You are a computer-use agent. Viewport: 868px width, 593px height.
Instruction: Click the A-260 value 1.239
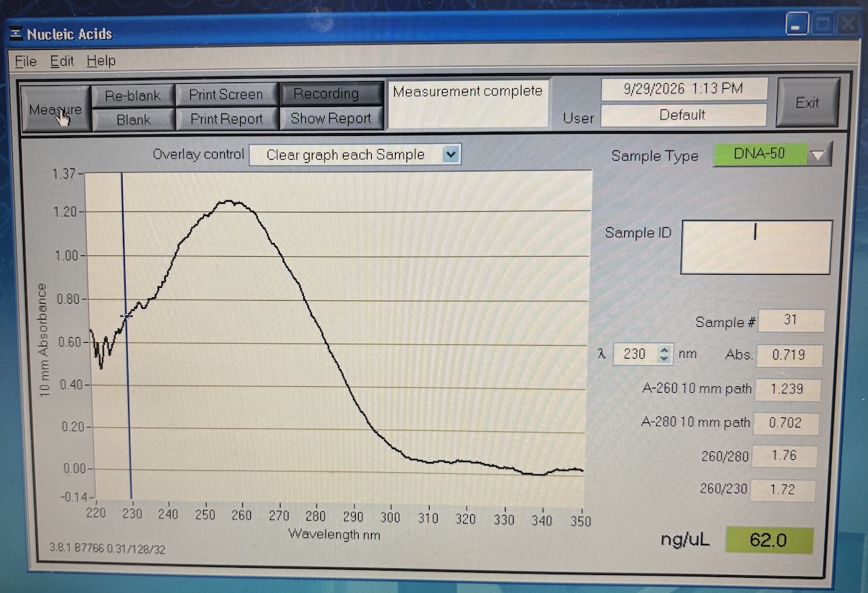tap(788, 389)
